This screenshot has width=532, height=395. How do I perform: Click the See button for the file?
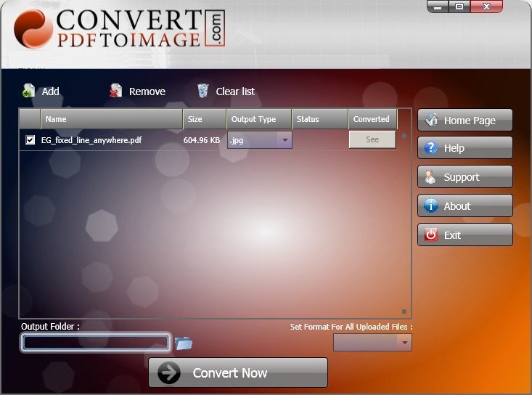click(x=372, y=139)
